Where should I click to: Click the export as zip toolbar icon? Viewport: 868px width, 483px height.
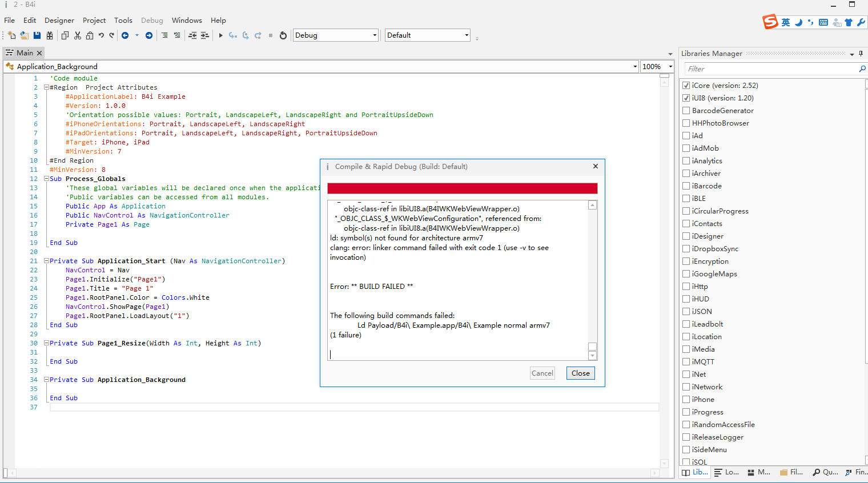click(50, 35)
